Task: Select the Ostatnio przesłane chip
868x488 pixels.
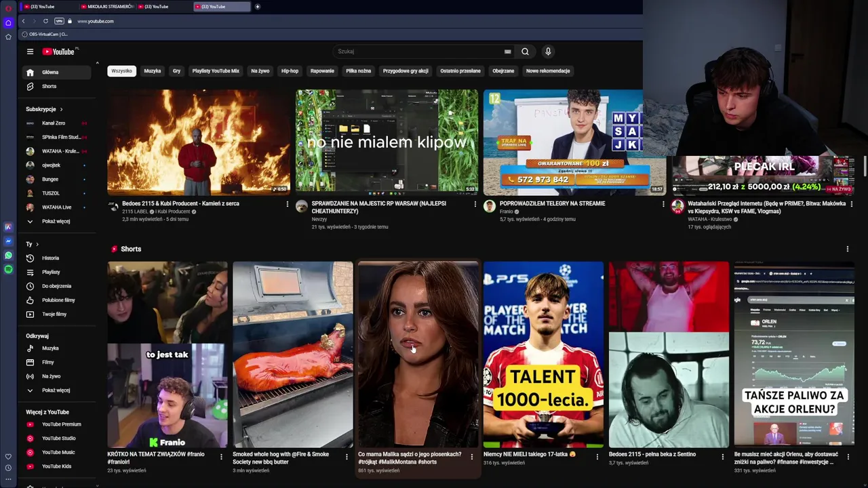Action: (460, 70)
